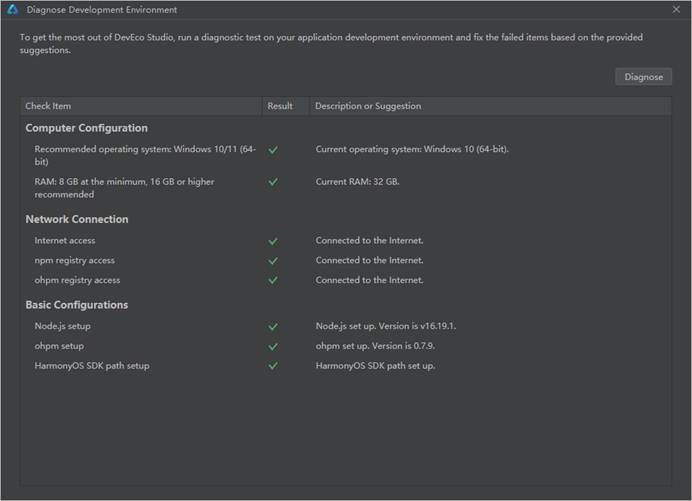
Task: Click the RAM minimum requirement check item
Action: pos(124,188)
